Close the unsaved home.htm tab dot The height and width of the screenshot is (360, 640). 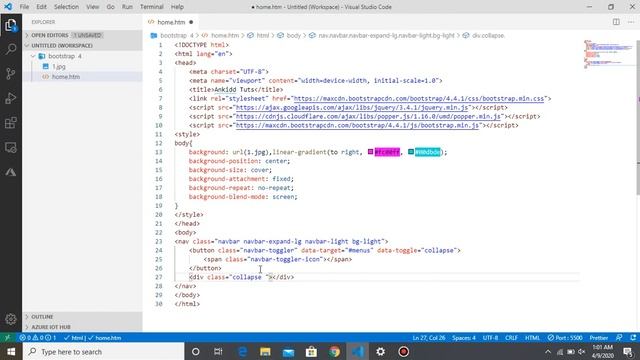click(191, 22)
